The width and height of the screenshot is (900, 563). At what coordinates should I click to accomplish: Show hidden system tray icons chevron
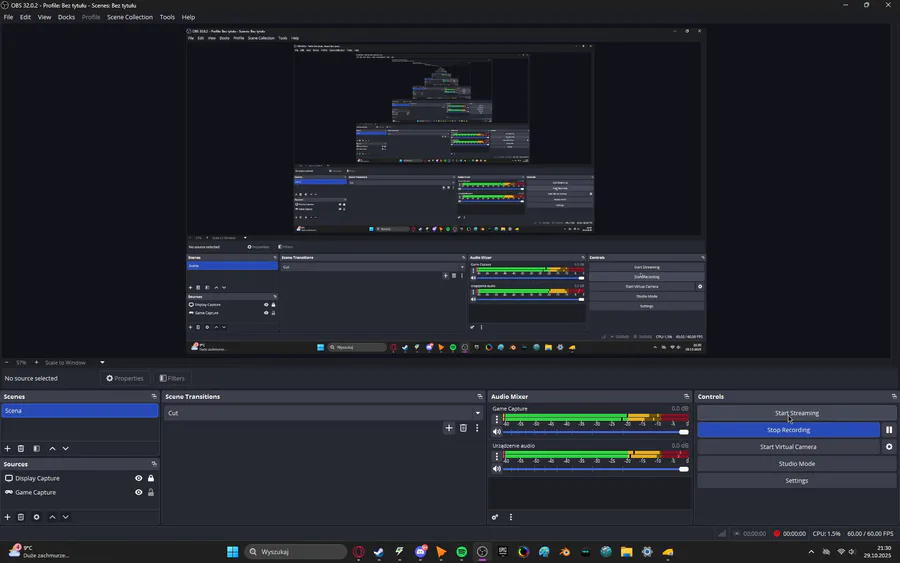[x=811, y=552]
